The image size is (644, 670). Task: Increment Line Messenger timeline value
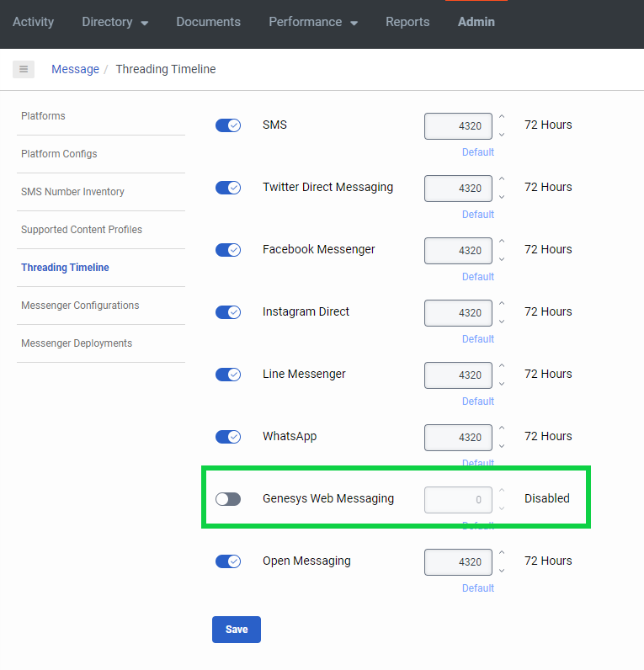[x=502, y=367]
